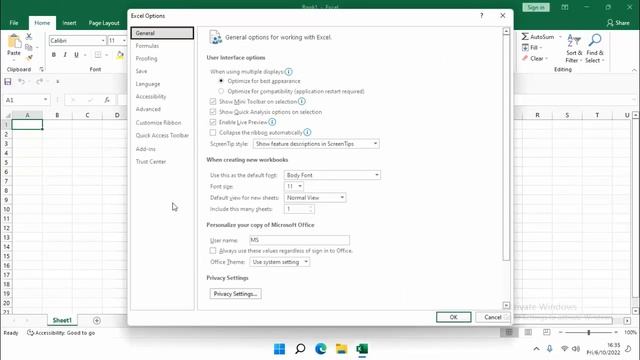Screen dimensions: 640x360
Task: Add a new sheet with plus icon
Action: [x=97, y=320]
